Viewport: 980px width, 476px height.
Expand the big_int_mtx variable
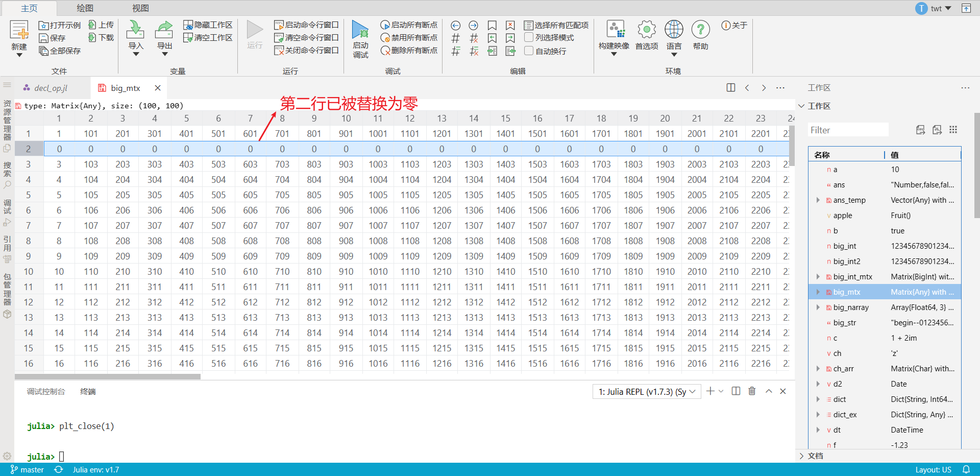pos(818,277)
